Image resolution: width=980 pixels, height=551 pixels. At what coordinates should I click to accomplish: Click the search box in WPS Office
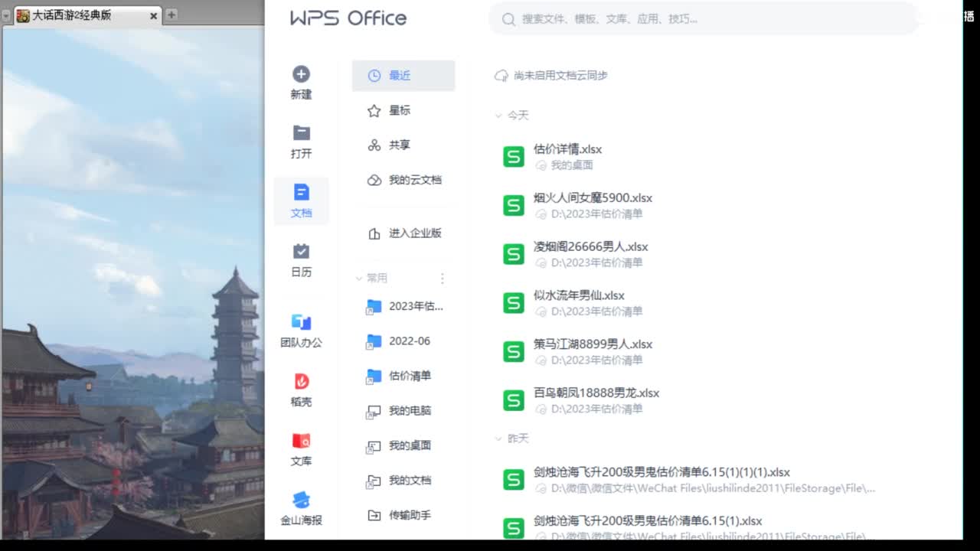(703, 19)
